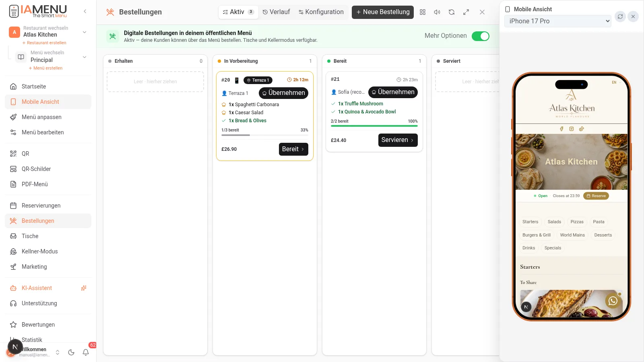Toggle Bread & Olives ready check
Viewport: 644px width, 362px height.
tap(224, 121)
